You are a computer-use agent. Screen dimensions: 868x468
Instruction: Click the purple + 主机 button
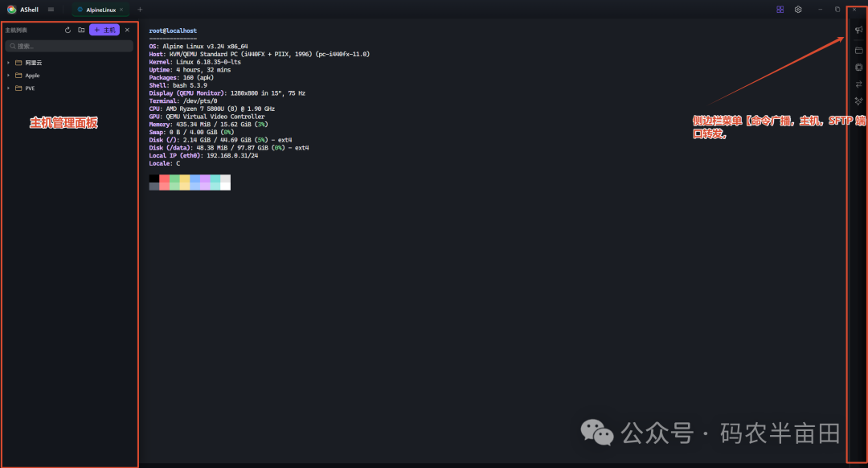104,30
